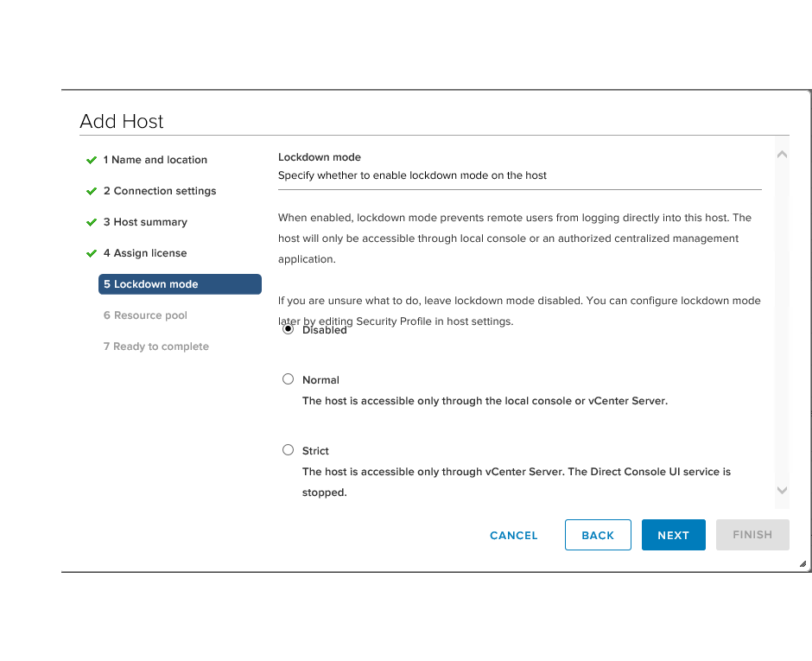
Task: Open wizard step 3 Host summary
Action: point(145,222)
